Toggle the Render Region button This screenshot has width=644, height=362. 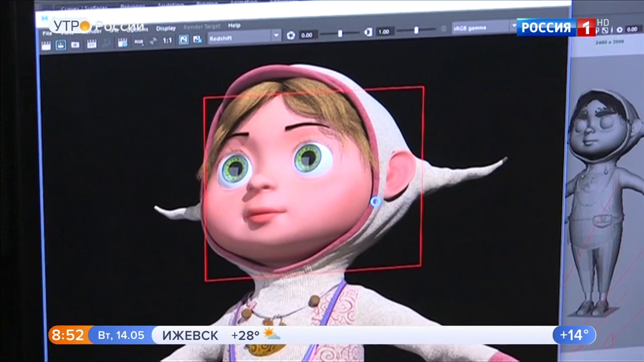click(61, 45)
